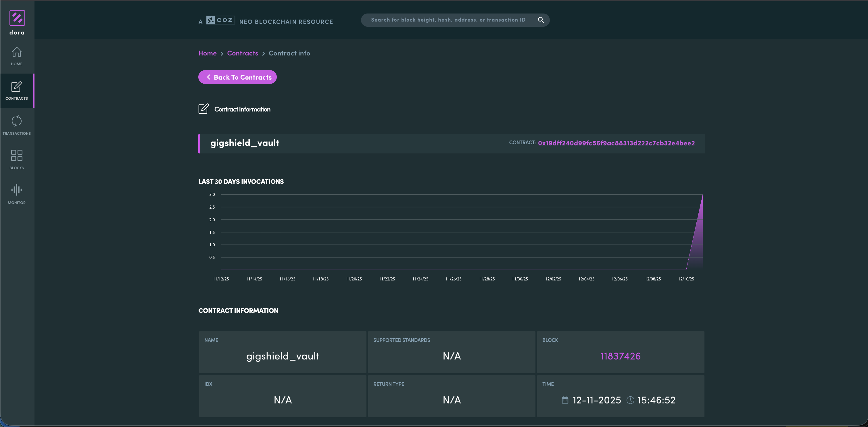Click the COZ logo in header

coord(220,20)
